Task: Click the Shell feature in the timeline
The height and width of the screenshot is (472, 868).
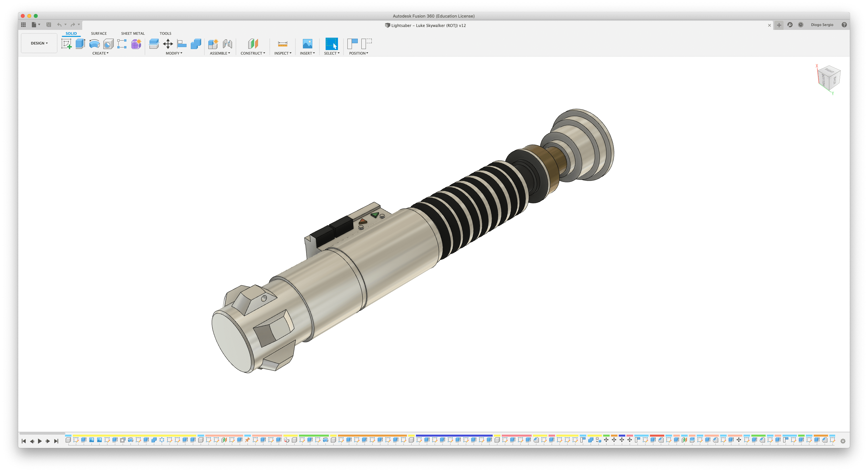Action: 123,440
